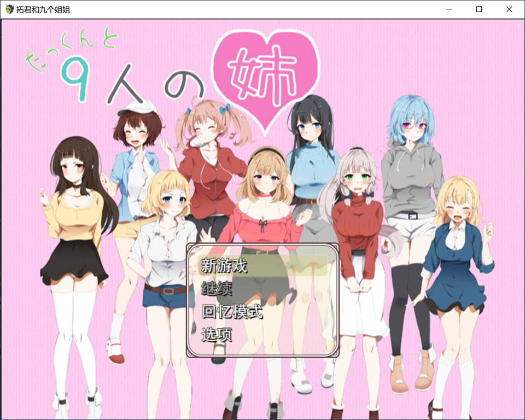Open the 选项 options entry

217,334
